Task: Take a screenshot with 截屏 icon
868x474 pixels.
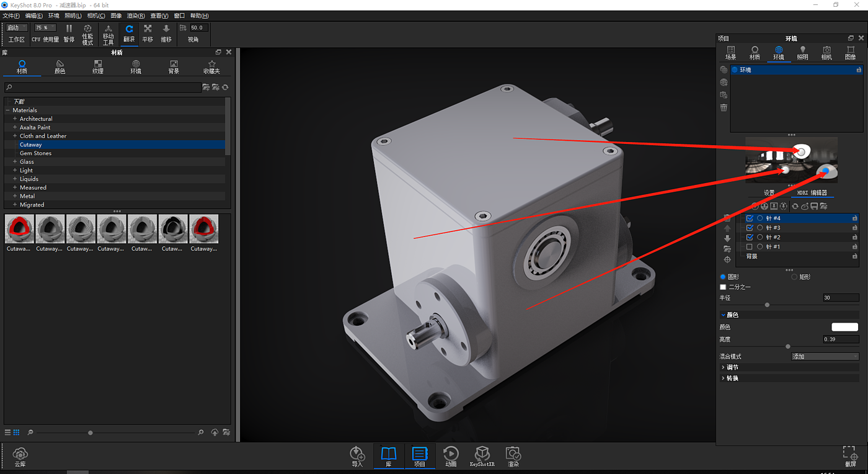Action: tap(850, 456)
